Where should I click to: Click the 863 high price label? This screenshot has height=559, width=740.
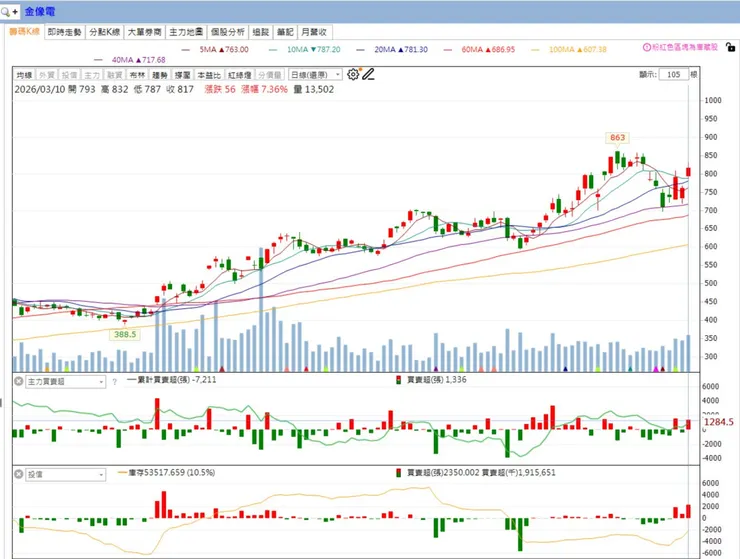pyautogui.click(x=617, y=137)
